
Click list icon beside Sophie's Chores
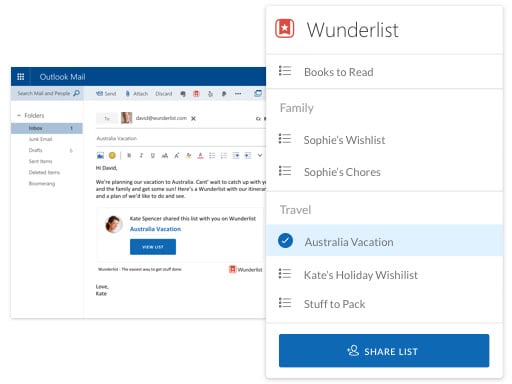point(285,171)
